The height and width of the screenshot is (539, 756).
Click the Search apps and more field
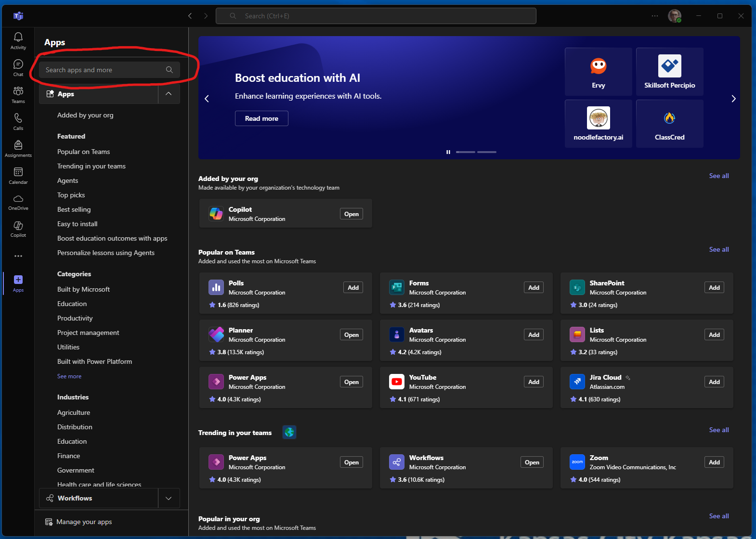109,70
